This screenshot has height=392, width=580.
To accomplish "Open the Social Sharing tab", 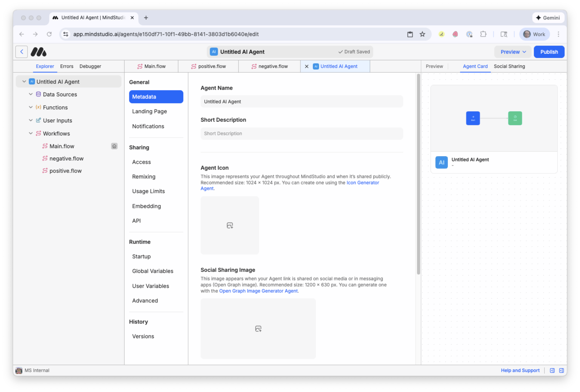I will (x=509, y=66).
